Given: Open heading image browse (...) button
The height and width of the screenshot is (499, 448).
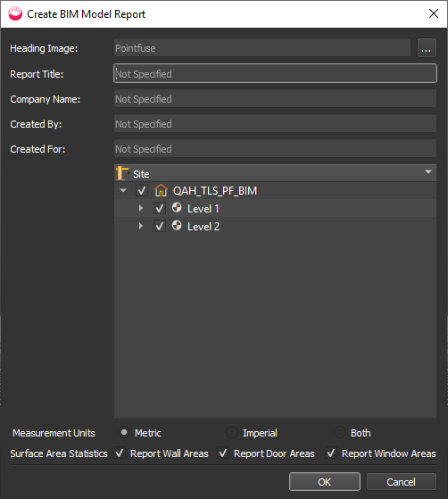Looking at the screenshot, I should (x=427, y=48).
